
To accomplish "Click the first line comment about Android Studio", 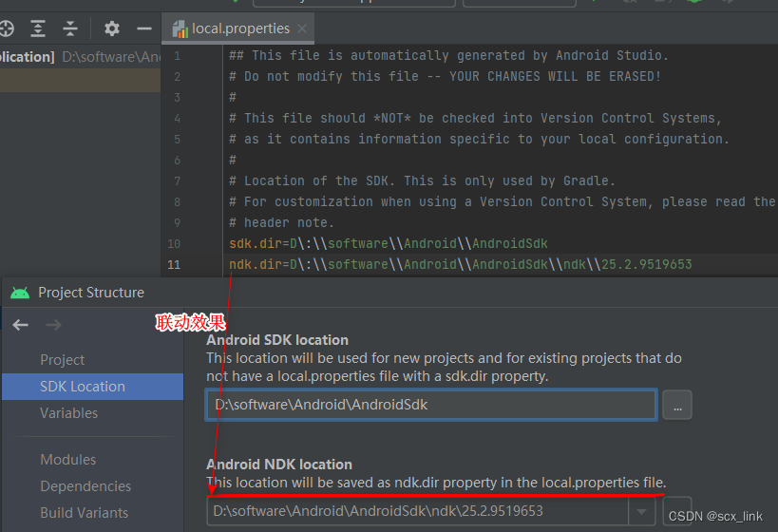I will [x=448, y=56].
